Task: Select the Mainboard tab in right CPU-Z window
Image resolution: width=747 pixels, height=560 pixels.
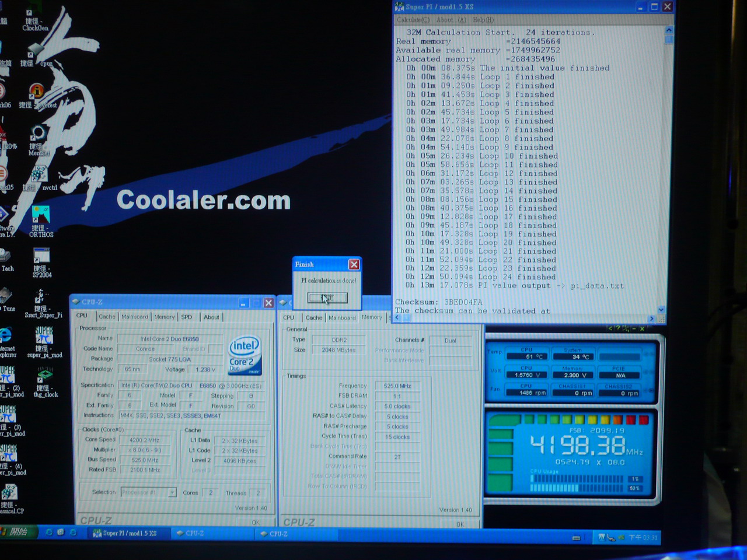Action: click(342, 317)
